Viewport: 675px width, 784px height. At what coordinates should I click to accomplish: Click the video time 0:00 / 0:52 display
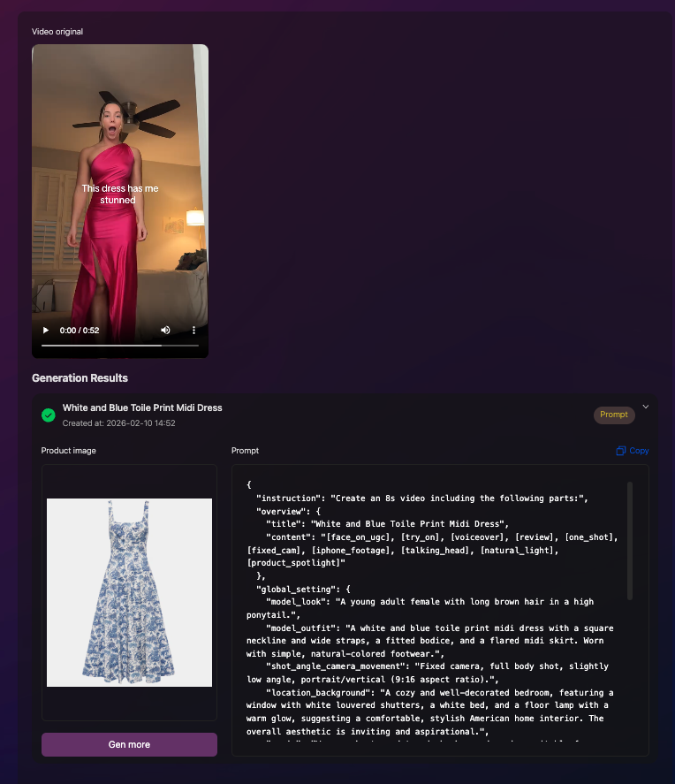point(80,330)
